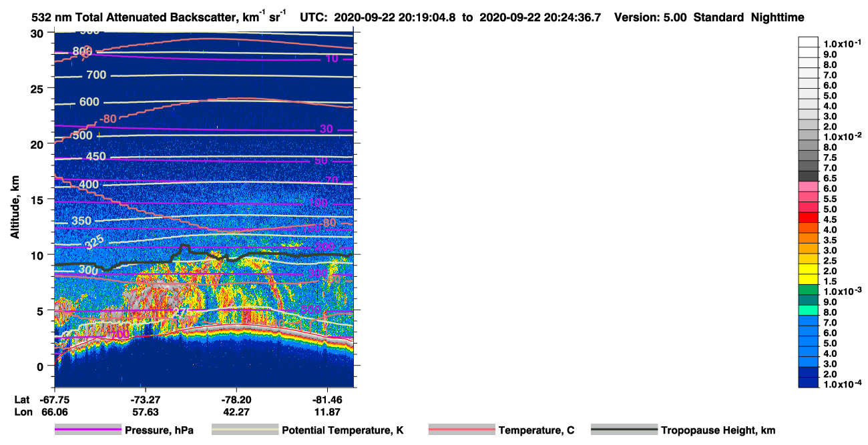
Task: Click the 'Potential Temperature, K' legend label
Action: coord(343,430)
